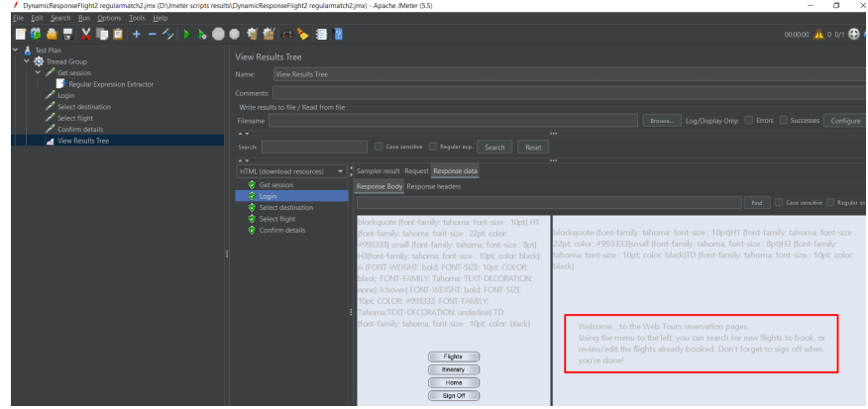Click the Help question mark icon
The width and height of the screenshot is (868, 409).
[x=338, y=35]
